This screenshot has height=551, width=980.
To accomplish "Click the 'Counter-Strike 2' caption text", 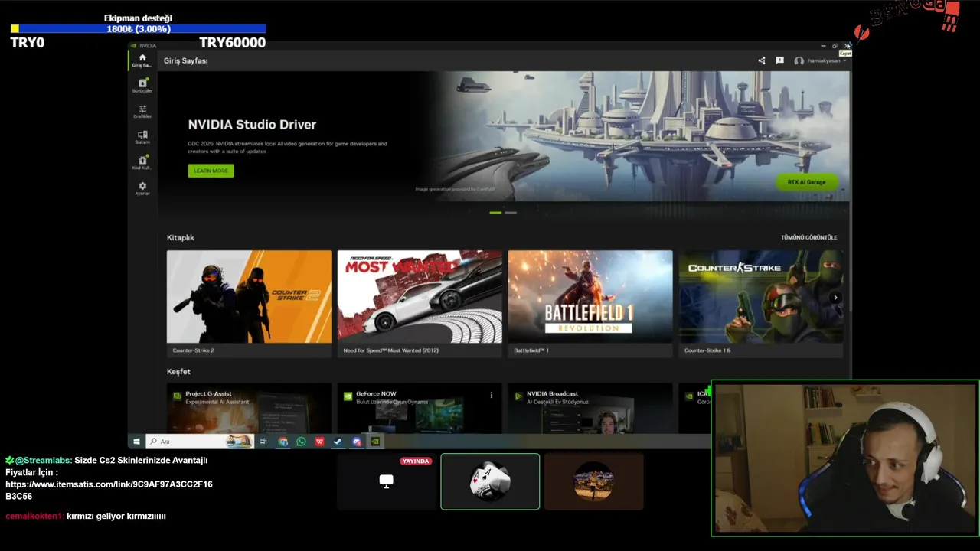I will coord(193,350).
